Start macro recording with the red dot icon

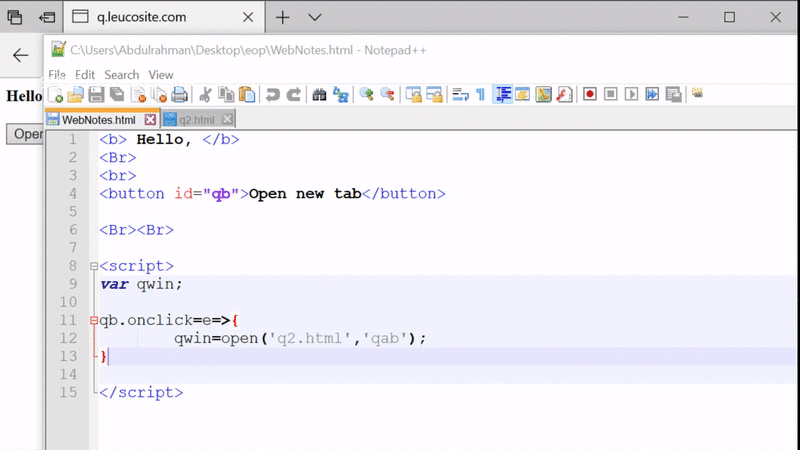pos(590,95)
